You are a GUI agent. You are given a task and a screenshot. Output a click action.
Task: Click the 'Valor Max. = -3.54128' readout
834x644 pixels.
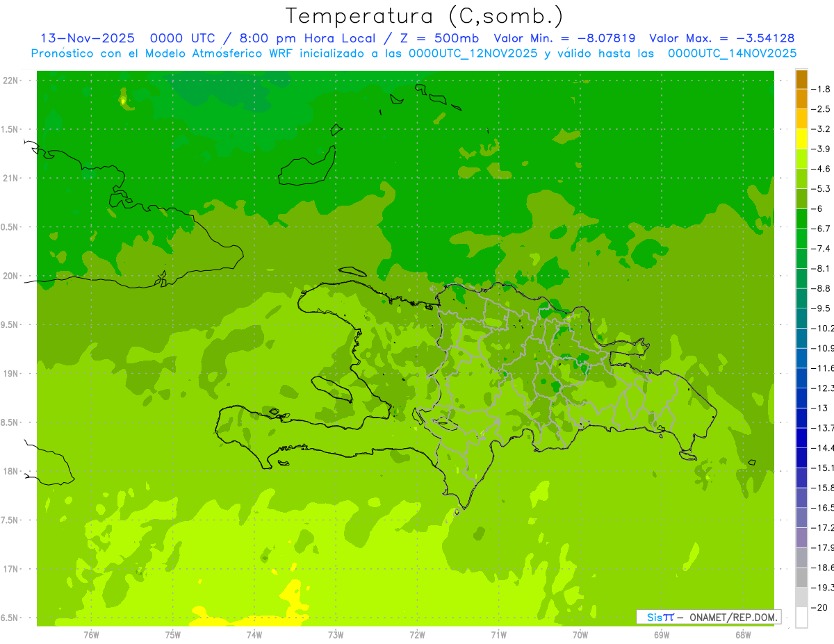[721, 38]
